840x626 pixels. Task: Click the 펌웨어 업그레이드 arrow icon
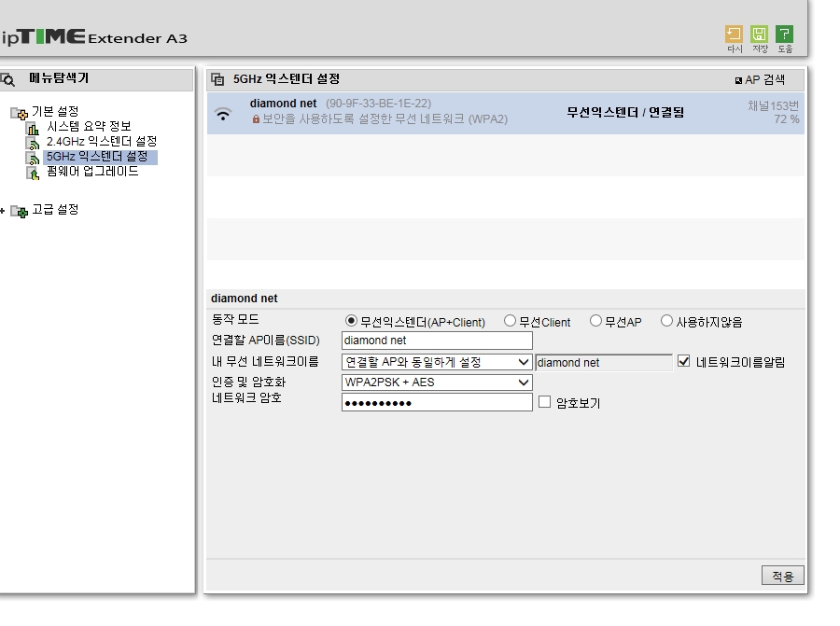(34, 173)
